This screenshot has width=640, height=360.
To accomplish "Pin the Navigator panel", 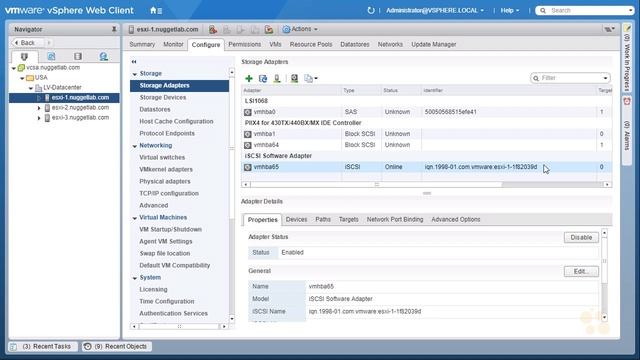I will 114,29.
